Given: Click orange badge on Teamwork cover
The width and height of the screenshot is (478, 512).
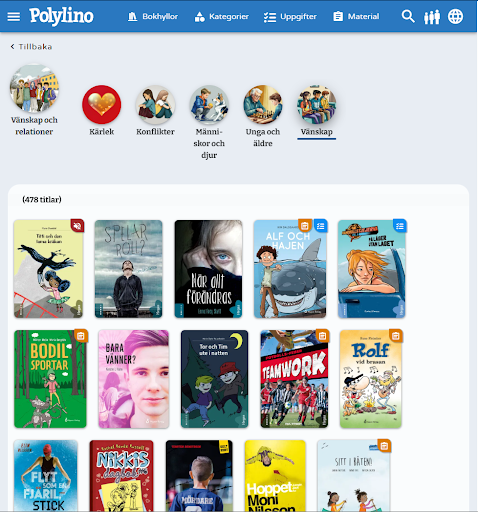Looking at the screenshot, I should coord(322,336).
